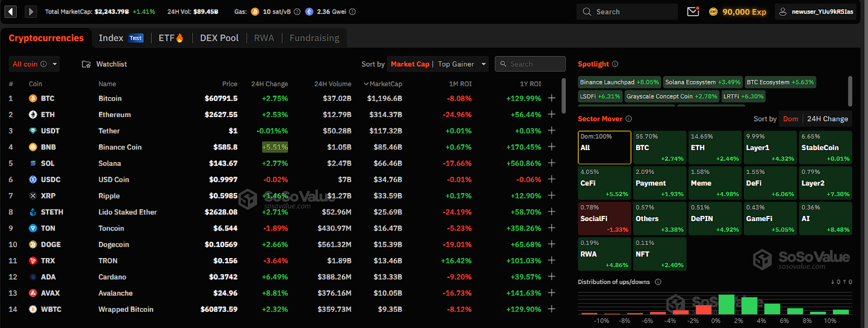This screenshot has height=328, width=868.
Task: Click the back navigation arrow icon
Action: click(11, 11)
